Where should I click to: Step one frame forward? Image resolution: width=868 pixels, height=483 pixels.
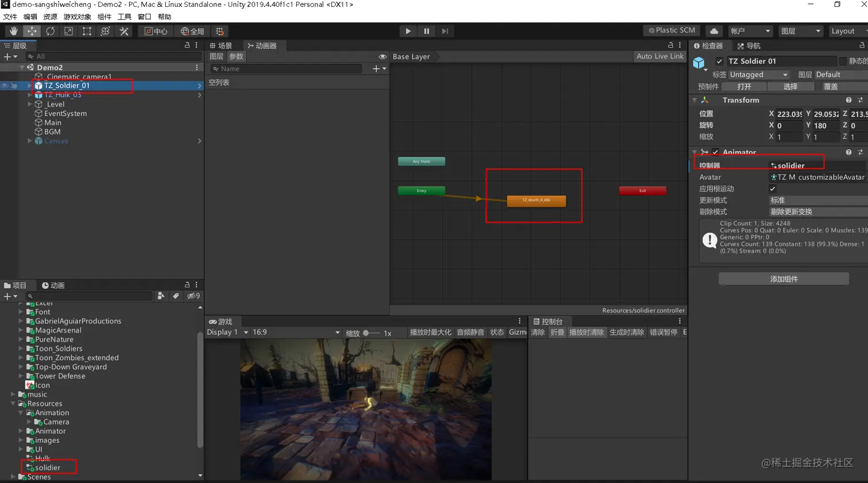click(444, 31)
